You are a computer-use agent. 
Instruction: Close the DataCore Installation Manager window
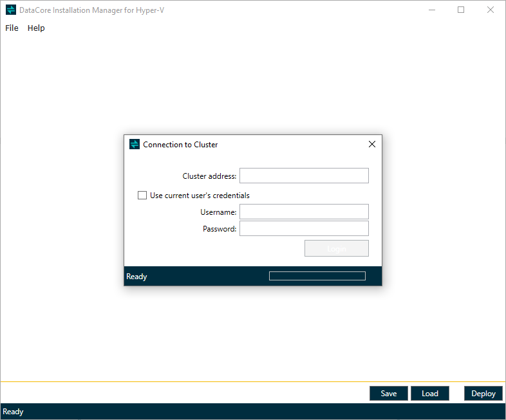[x=491, y=10]
